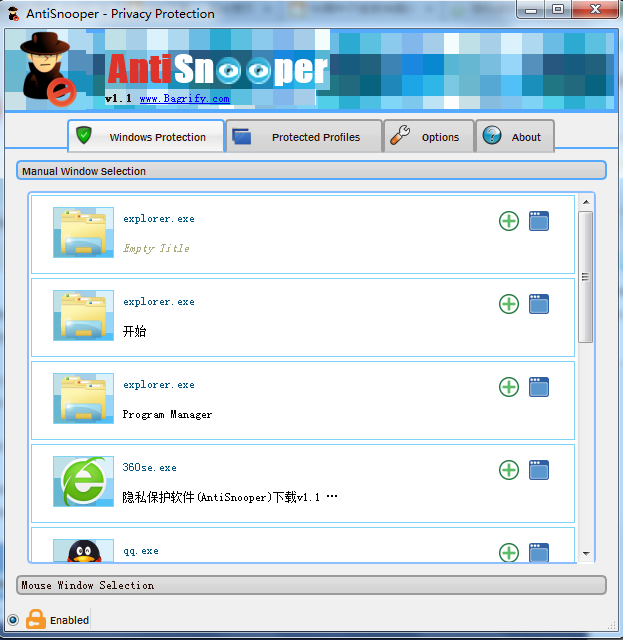Open the About tab
The width and height of the screenshot is (623, 640).
pyautogui.click(x=514, y=137)
